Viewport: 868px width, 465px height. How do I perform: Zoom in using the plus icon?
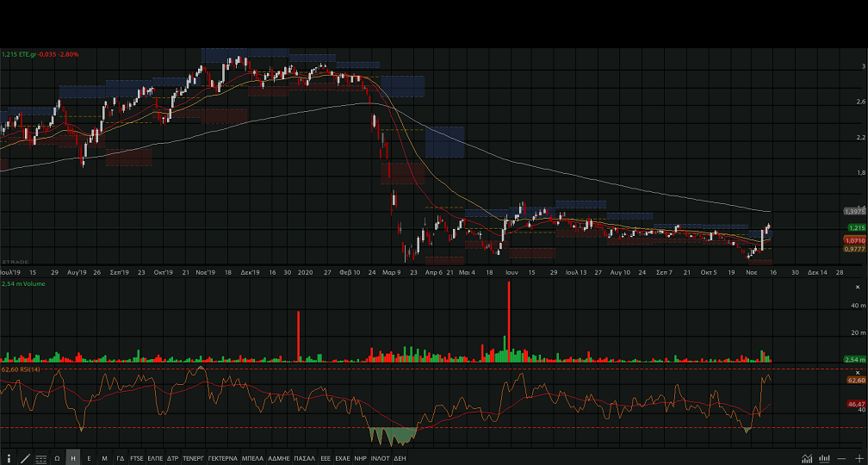point(859,458)
